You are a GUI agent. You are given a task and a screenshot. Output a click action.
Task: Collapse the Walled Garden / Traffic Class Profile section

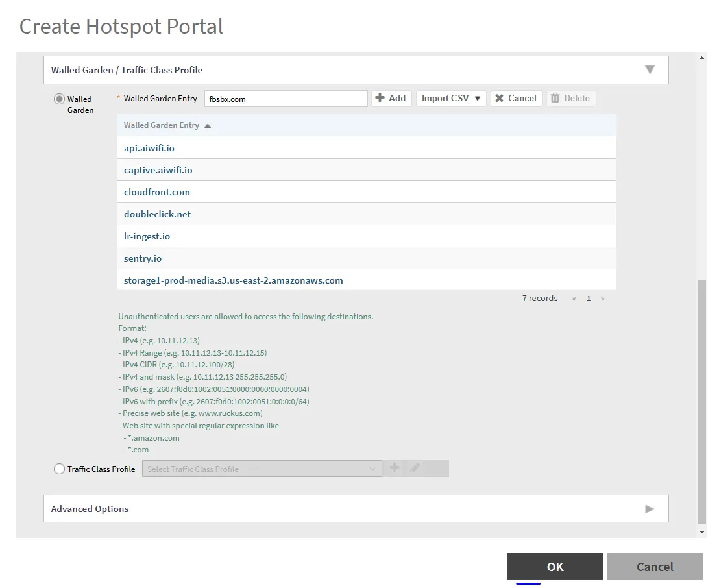coord(650,69)
